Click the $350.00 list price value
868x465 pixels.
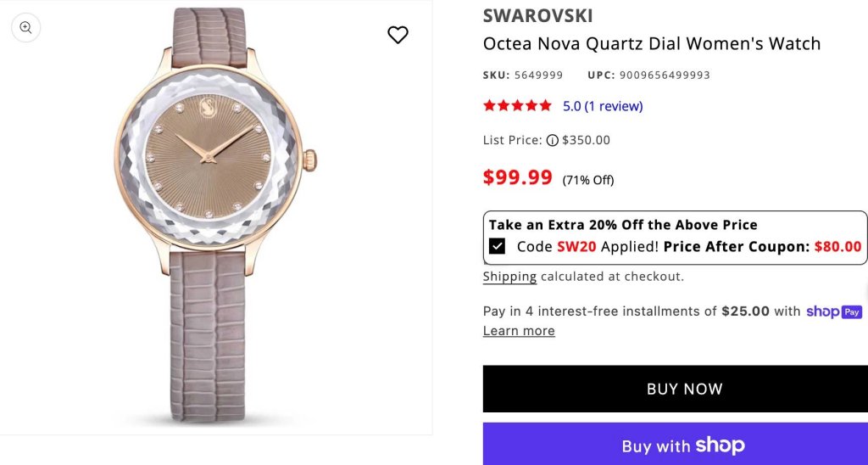586,140
